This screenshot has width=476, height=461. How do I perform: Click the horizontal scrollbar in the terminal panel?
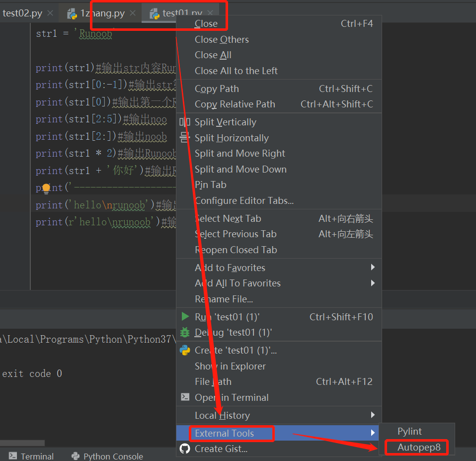point(22,443)
